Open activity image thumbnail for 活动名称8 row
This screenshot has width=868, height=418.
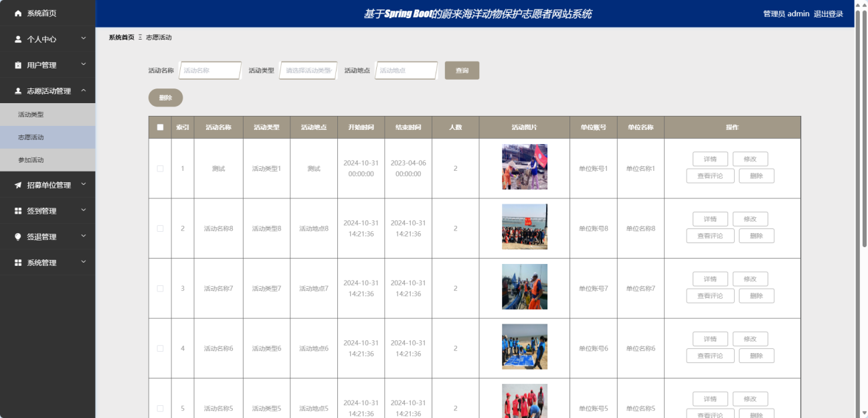pos(525,227)
